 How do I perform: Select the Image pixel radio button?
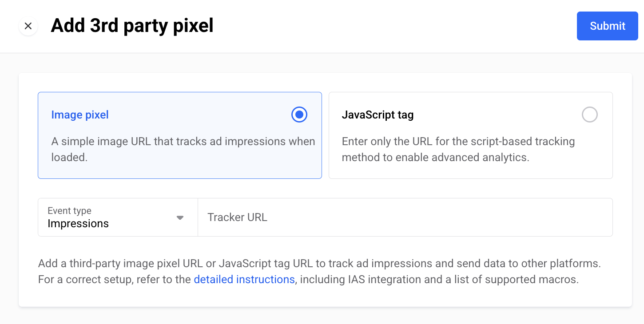coord(299,115)
